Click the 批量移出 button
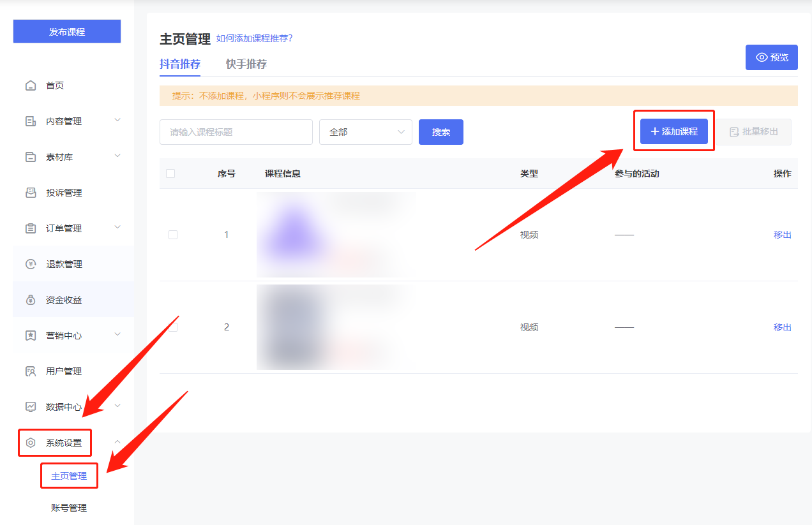This screenshot has width=812, height=525. point(753,132)
